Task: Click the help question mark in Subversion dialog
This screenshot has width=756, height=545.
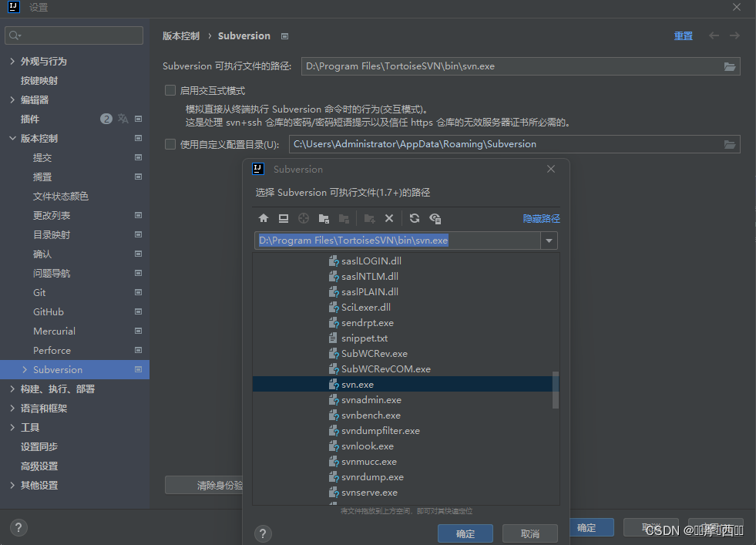Action: [263, 533]
